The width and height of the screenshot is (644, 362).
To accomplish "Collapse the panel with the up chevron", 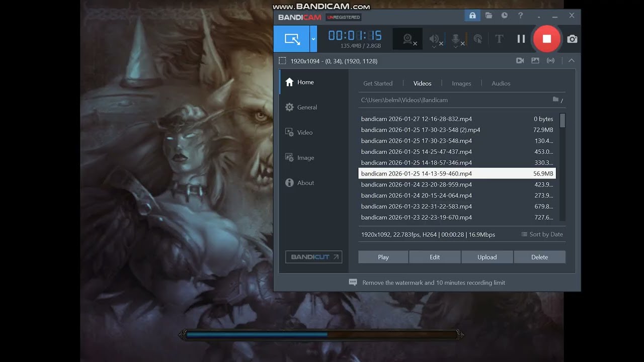I will 572,60.
